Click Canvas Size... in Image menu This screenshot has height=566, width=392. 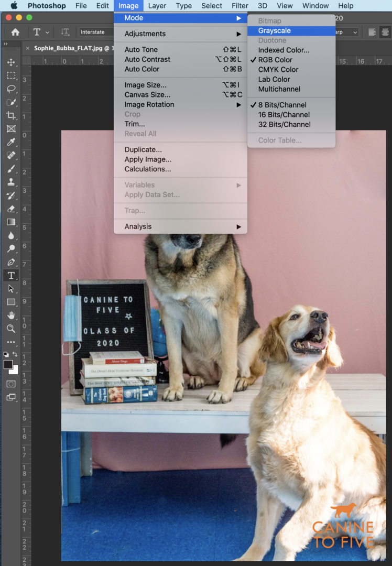(147, 95)
